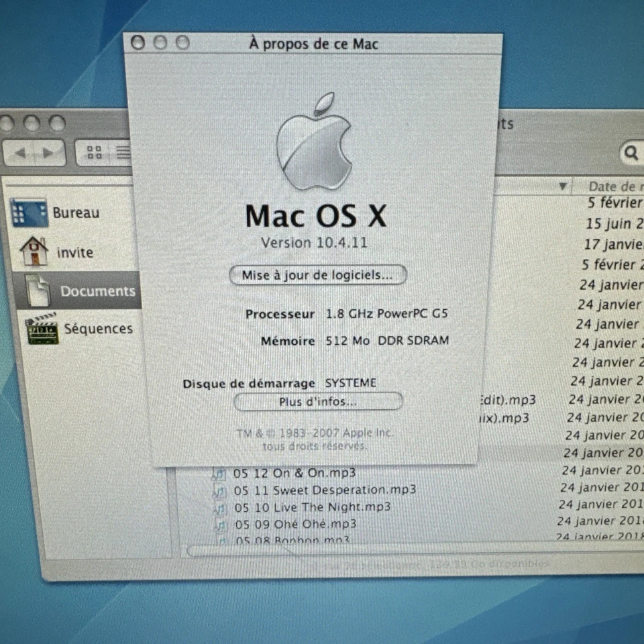
Task: Select the Bureau folder in the sidebar
Action: [x=76, y=212]
